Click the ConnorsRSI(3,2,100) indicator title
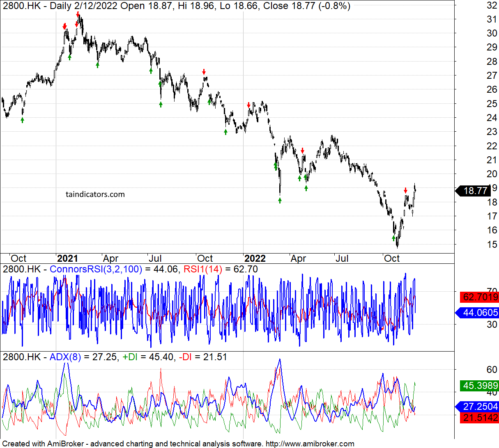This screenshot has width=499, height=448. pos(96,270)
